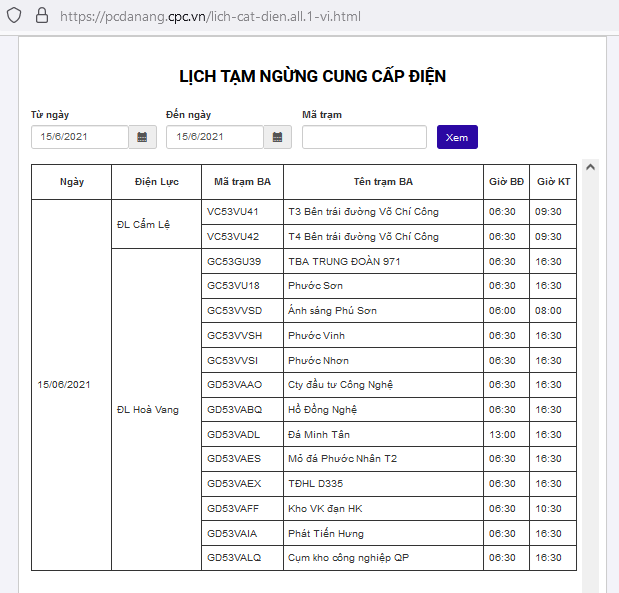Select station code GC53VVSH

234,336
